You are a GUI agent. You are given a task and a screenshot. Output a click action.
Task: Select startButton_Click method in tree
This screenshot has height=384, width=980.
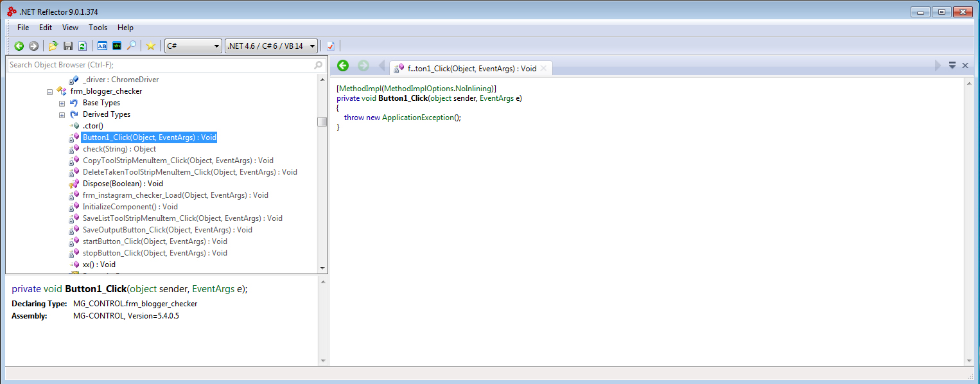click(x=155, y=241)
